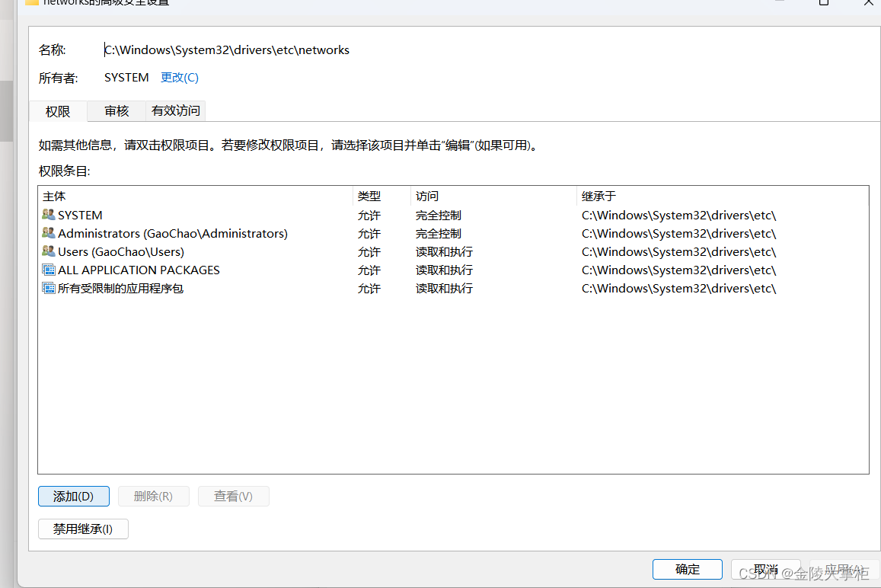Screen dimensions: 881x588
Task: Click the maximize icon on the dialog
Action: pyautogui.click(x=823, y=3)
